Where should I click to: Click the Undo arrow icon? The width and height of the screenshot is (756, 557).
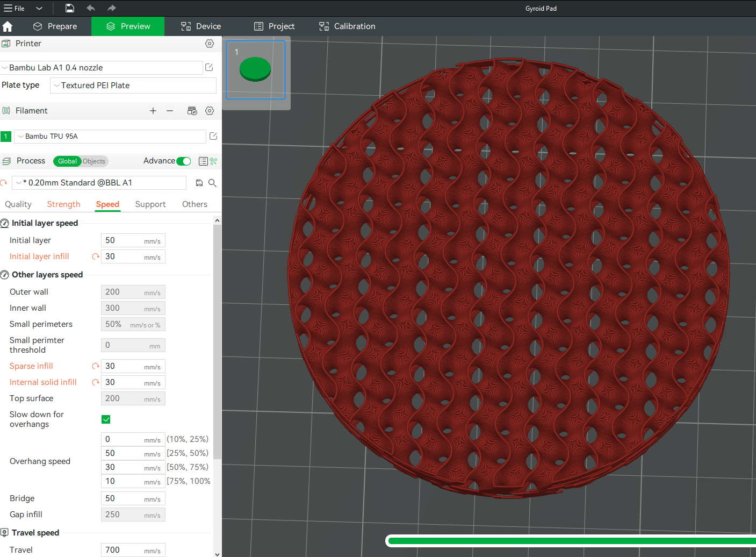point(91,8)
